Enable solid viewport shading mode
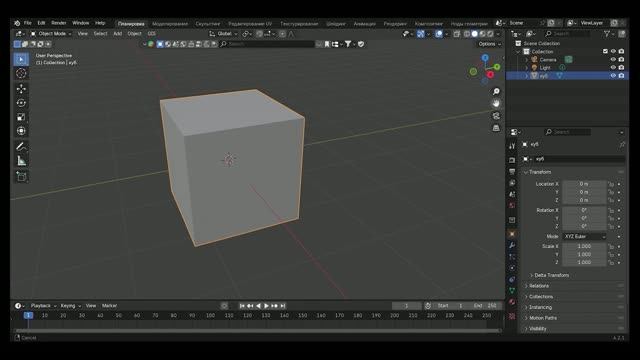The image size is (640, 360). point(474,34)
